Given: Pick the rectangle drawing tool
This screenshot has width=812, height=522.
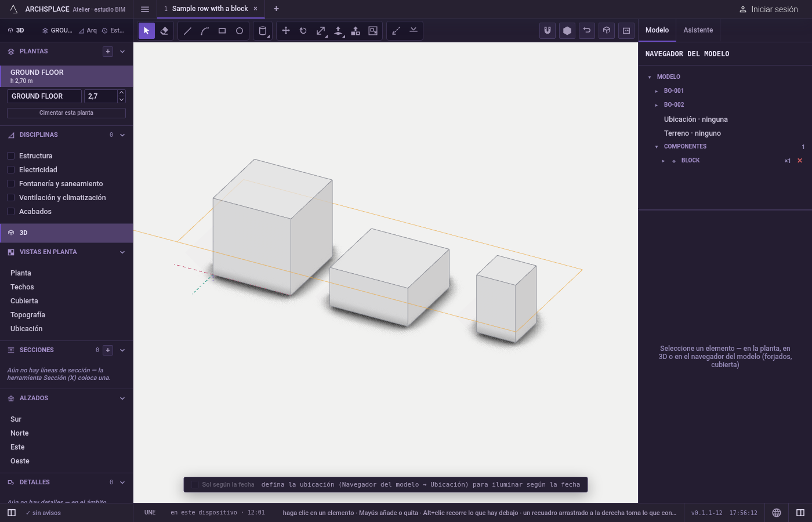Looking at the screenshot, I should [x=222, y=31].
